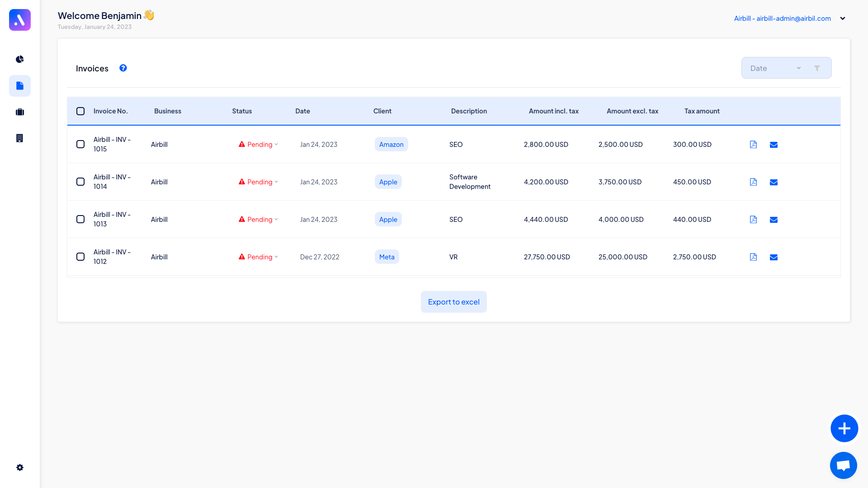Click the Welcome Benjamin heading

click(106, 15)
